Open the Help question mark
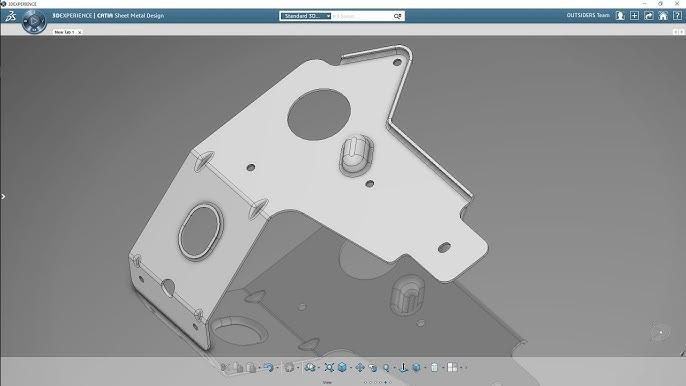The height and width of the screenshot is (386, 686). (677, 16)
